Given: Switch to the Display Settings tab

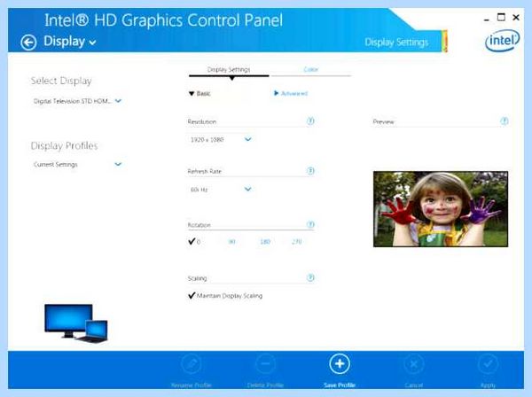Looking at the screenshot, I should tap(229, 69).
